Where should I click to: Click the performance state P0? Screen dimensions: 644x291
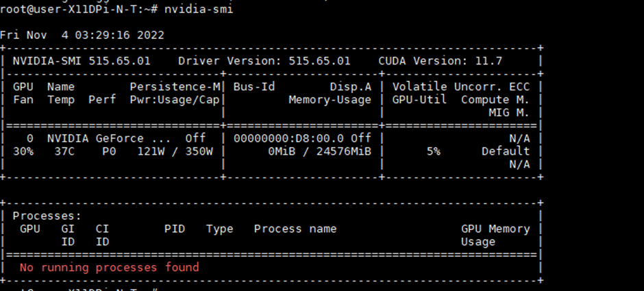(x=109, y=151)
